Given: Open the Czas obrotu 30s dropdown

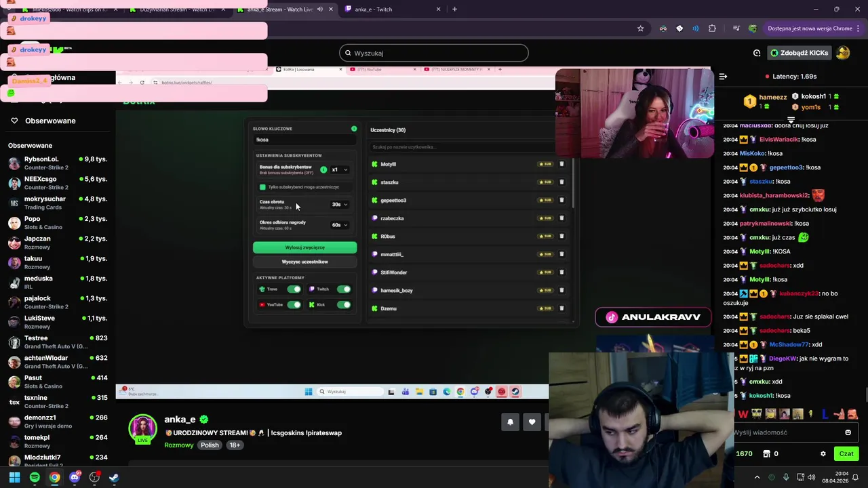Looking at the screenshot, I should (339, 204).
